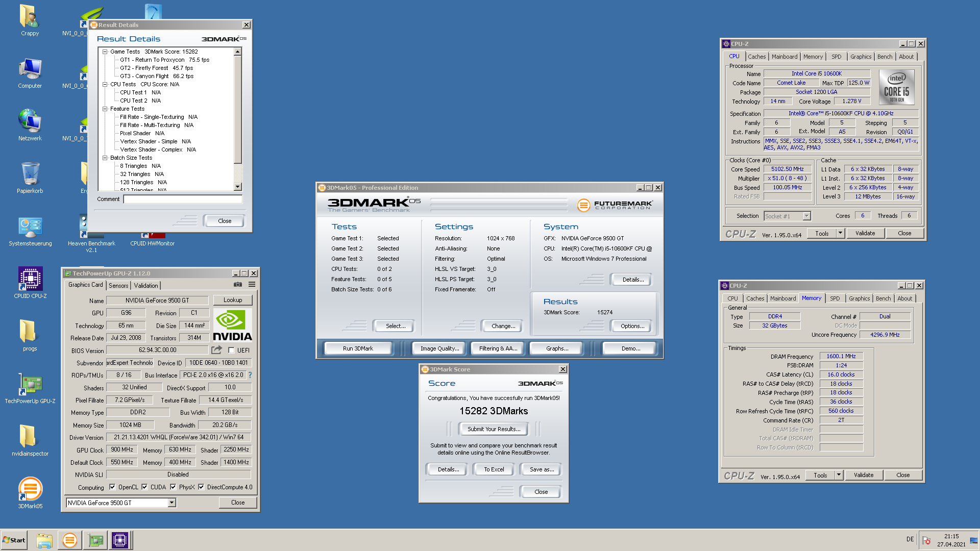Open Tools dropdown arrow in lower CPU-Z
Viewport: 980px width, 551px height.
coord(839,475)
